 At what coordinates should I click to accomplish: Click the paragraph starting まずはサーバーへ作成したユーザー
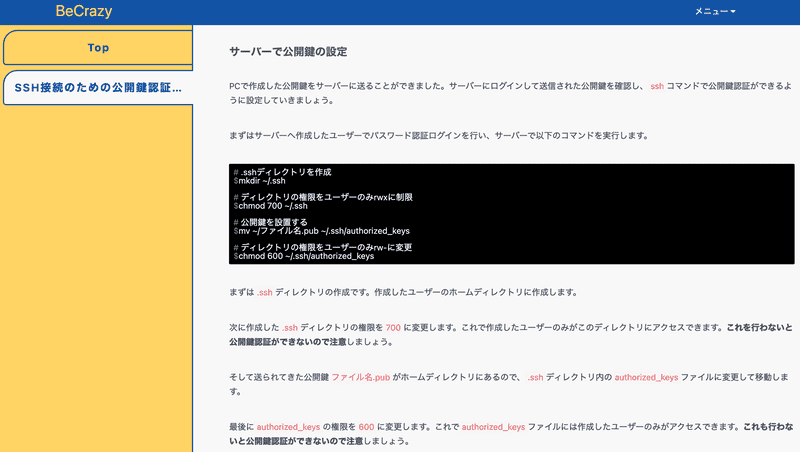439,136
